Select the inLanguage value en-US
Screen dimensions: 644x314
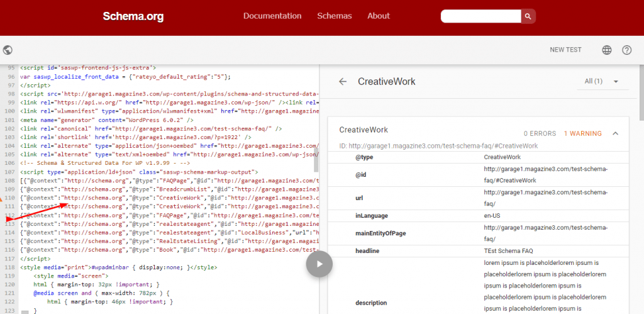point(492,216)
